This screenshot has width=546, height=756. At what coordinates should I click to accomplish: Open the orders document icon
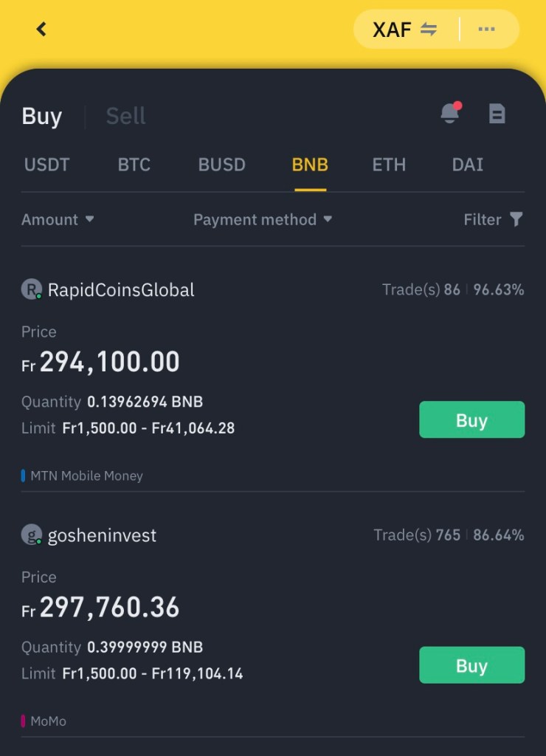[497, 114]
